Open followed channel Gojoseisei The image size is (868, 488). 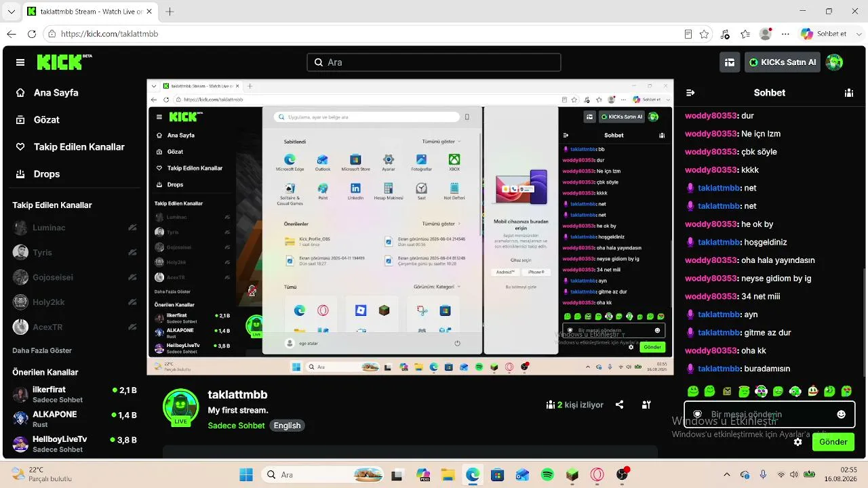tap(75, 277)
